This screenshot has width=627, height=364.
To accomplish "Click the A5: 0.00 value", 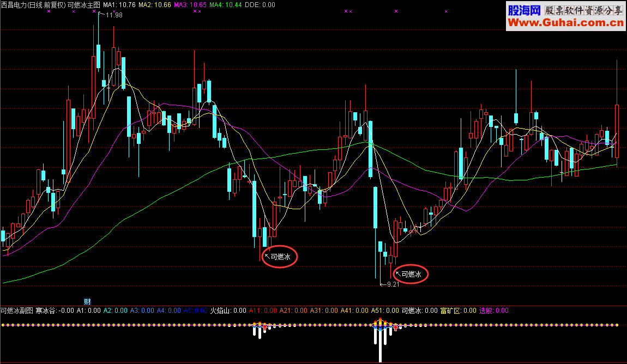I will coord(196,311).
